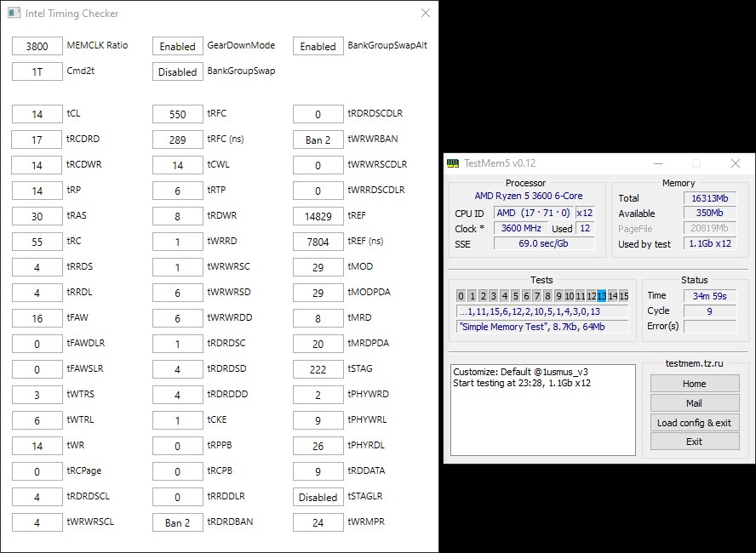
Task: Click the tRCDWR value field
Action: tap(37, 165)
